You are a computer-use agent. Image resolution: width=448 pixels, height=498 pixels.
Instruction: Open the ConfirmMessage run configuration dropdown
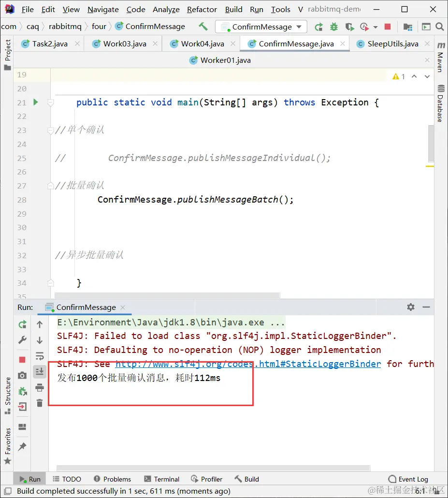(261, 27)
